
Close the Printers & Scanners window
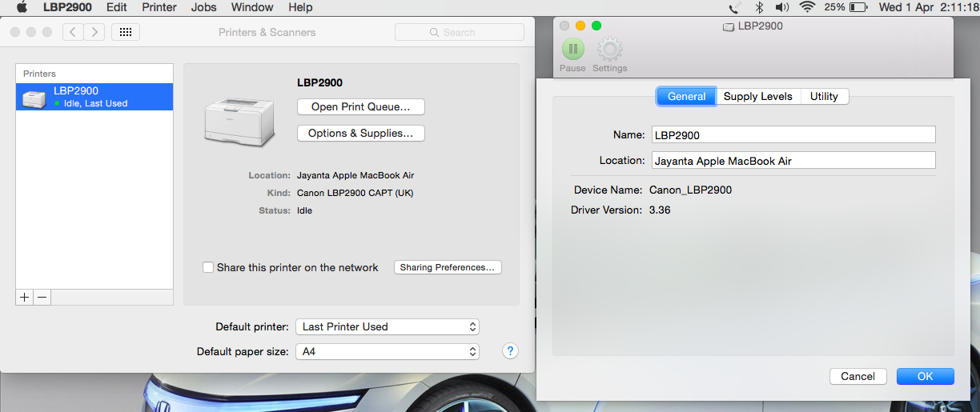[x=16, y=32]
